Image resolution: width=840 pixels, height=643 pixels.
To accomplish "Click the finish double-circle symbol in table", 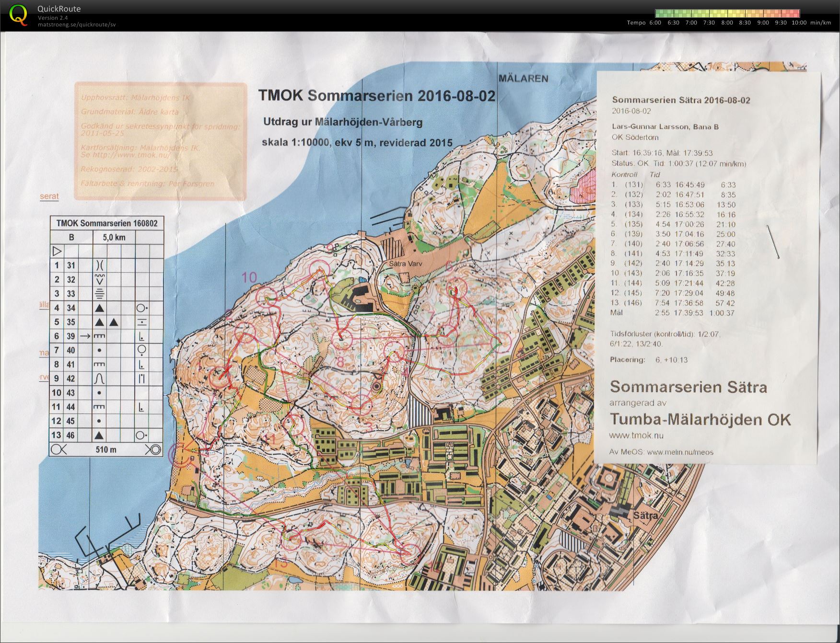I will (153, 449).
